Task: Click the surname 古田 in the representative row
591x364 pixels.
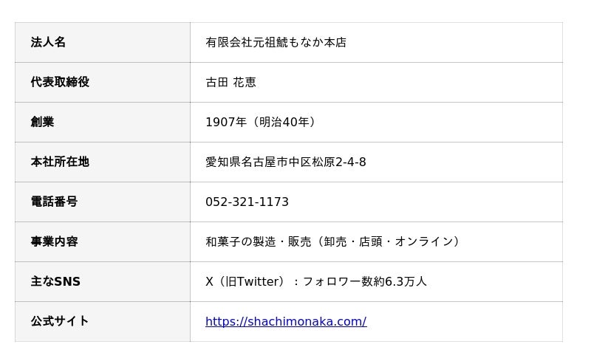Action: pos(216,83)
